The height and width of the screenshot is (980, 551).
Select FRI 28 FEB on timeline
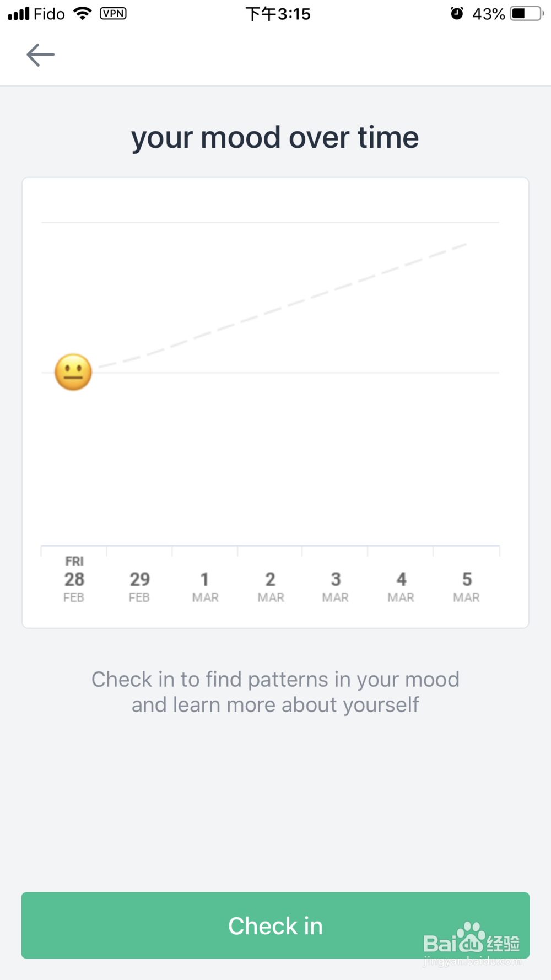point(74,579)
